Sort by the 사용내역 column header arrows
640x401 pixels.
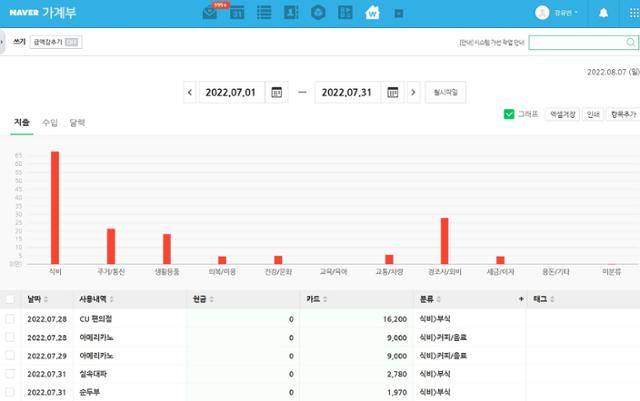click(111, 299)
